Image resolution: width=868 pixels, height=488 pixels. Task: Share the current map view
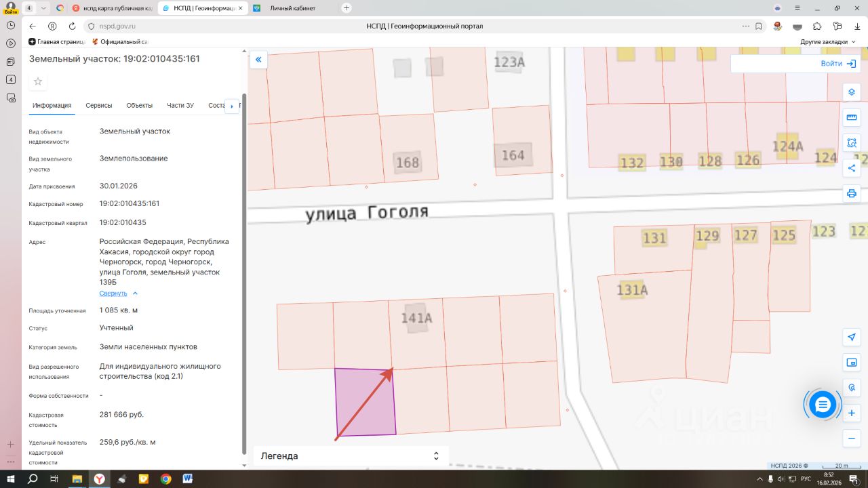tap(852, 167)
